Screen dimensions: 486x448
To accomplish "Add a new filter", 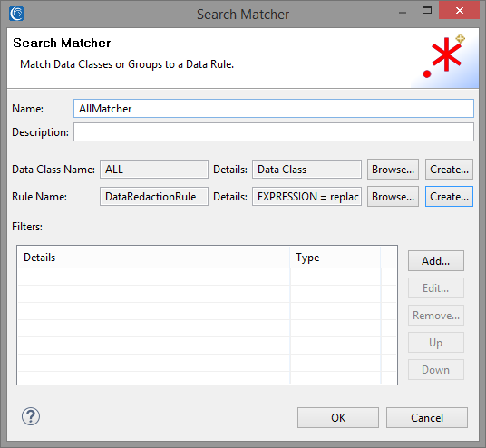I will coord(436,261).
